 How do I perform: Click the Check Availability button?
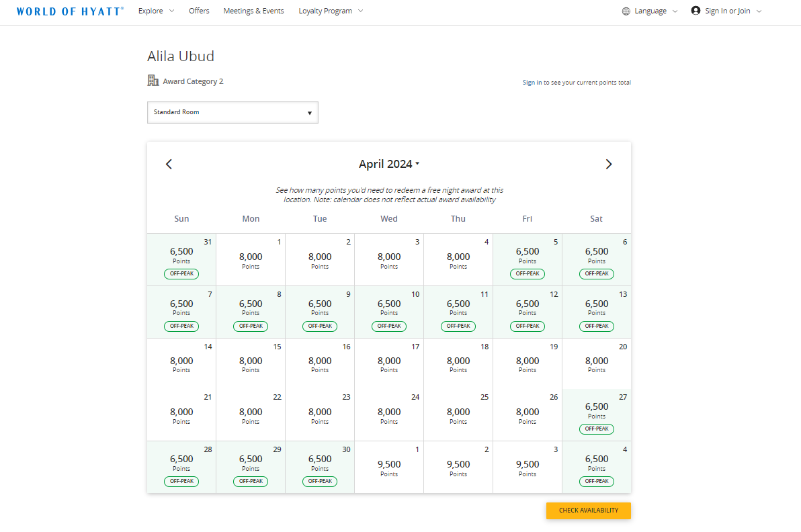click(588, 511)
